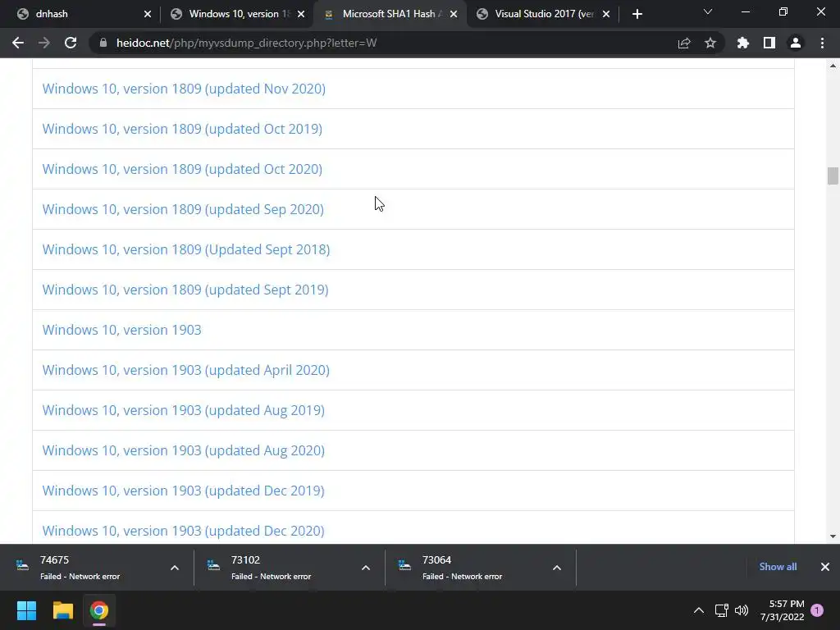Close the Windows 10, version tab
The height and width of the screenshot is (630, 840).
[301, 14]
